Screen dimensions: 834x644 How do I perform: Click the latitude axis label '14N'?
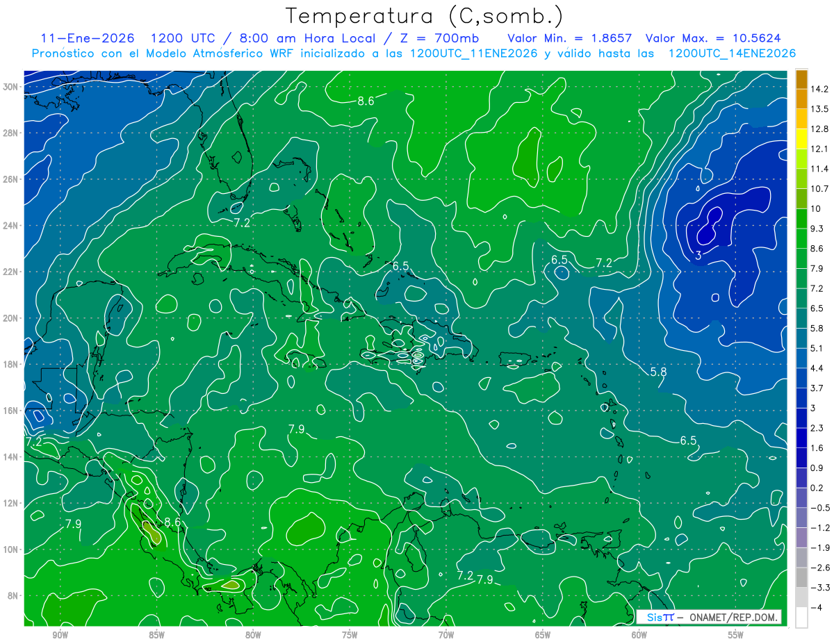pyautogui.click(x=11, y=457)
